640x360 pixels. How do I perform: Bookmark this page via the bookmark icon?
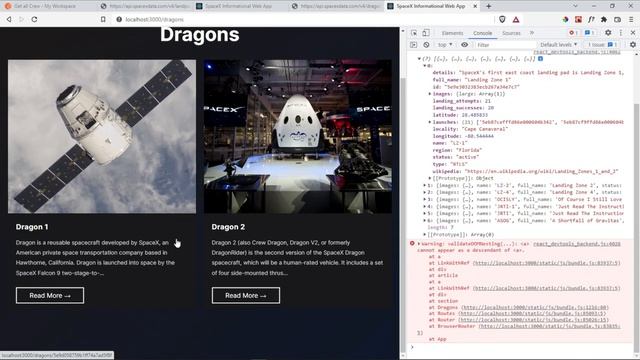pyautogui.click(x=103, y=19)
